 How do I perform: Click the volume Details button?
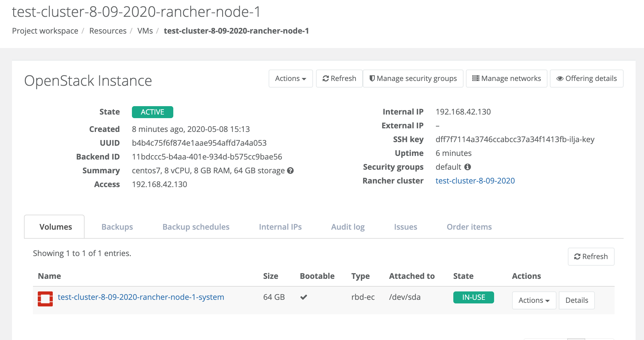(x=577, y=300)
